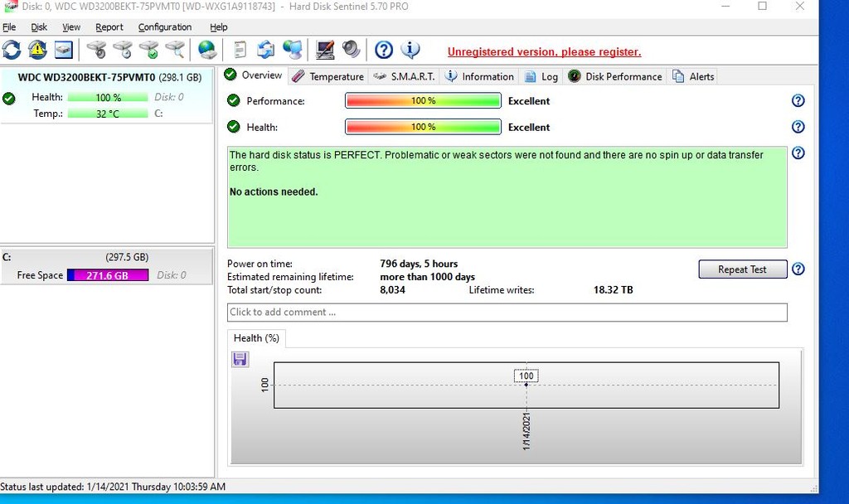849x504 pixels.
Task: Click the envelope with blue arrows toolbar icon
Action: coord(266,50)
